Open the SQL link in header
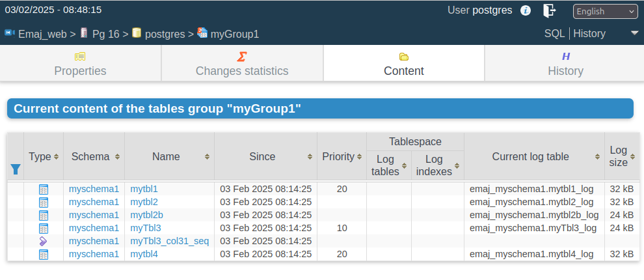 click(x=554, y=34)
